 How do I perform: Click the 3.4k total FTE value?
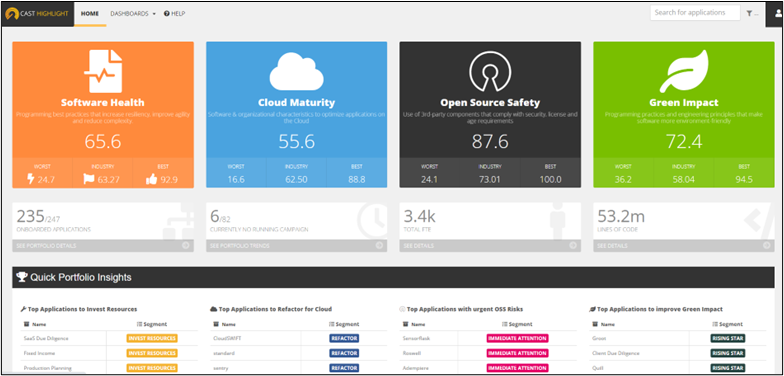click(x=420, y=216)
